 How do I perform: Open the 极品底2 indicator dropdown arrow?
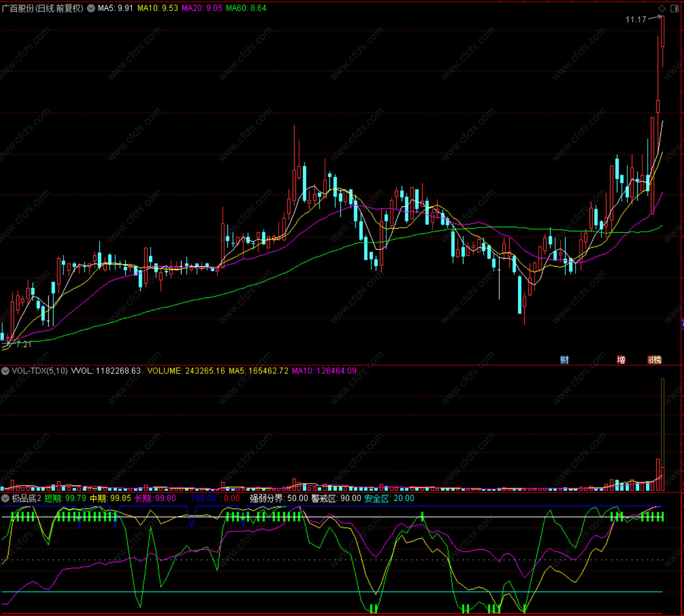5,499
